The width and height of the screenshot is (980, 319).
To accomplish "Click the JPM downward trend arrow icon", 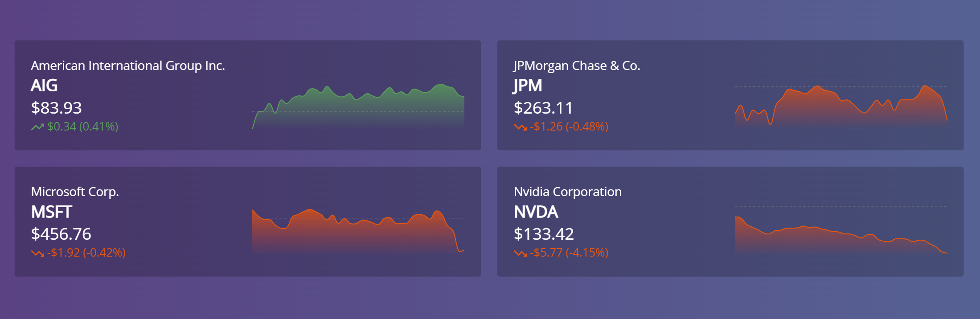I will [520, 127].
